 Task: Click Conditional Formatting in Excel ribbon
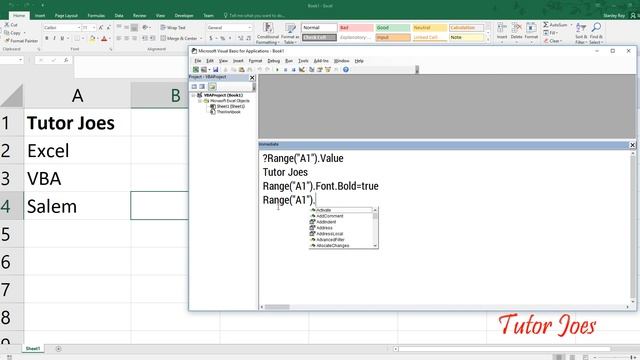click(x=268, y=33)
